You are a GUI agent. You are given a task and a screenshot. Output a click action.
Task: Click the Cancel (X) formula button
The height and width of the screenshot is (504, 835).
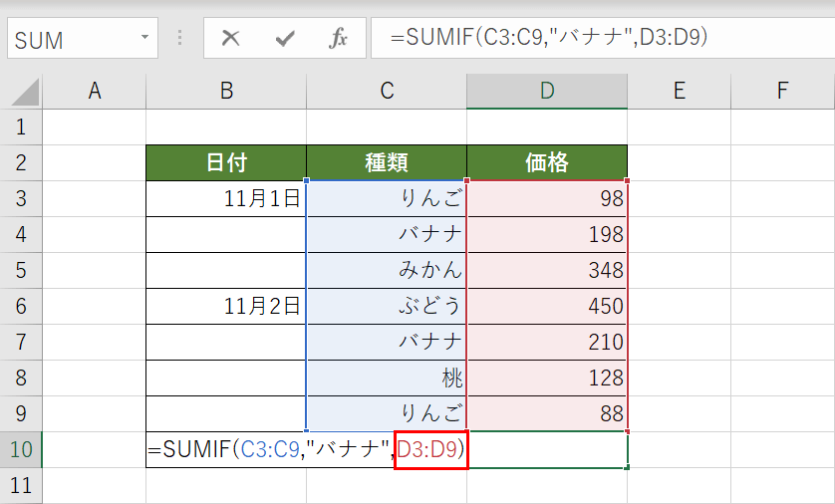click(x=231, y=39)
